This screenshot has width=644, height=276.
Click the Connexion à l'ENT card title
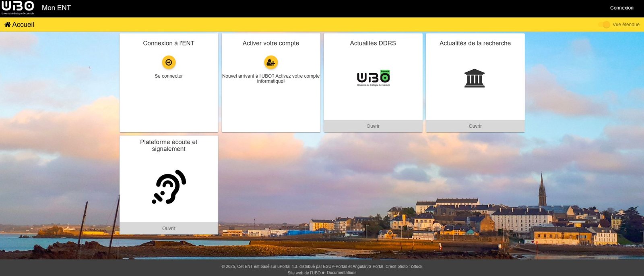tap(169, 43)
